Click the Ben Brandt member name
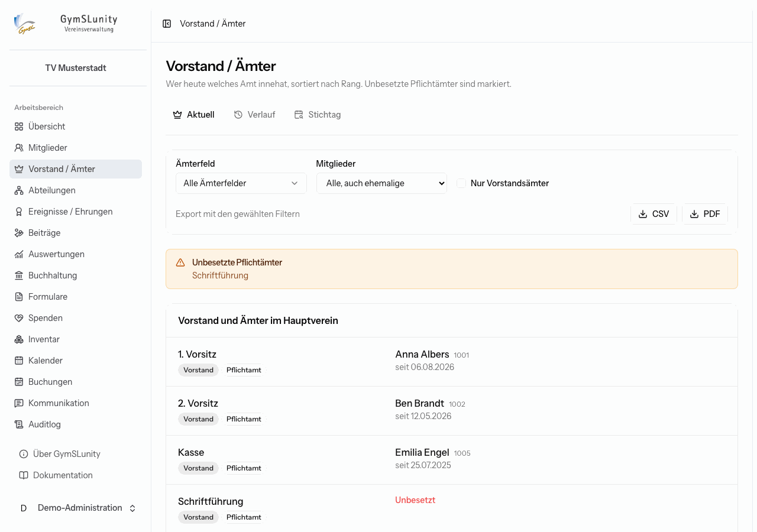 click(419, 404)
